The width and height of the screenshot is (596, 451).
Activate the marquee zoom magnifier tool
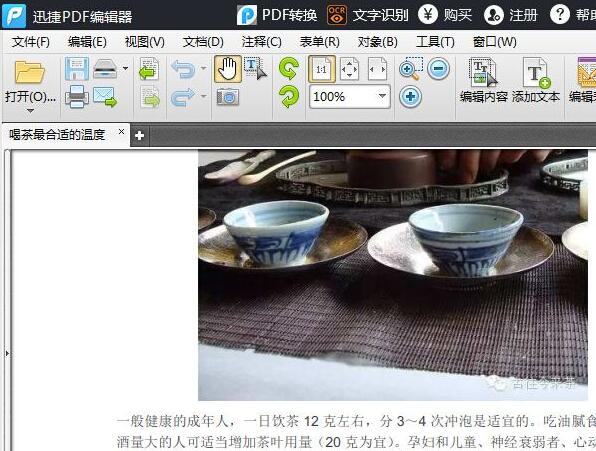point(411,69)
